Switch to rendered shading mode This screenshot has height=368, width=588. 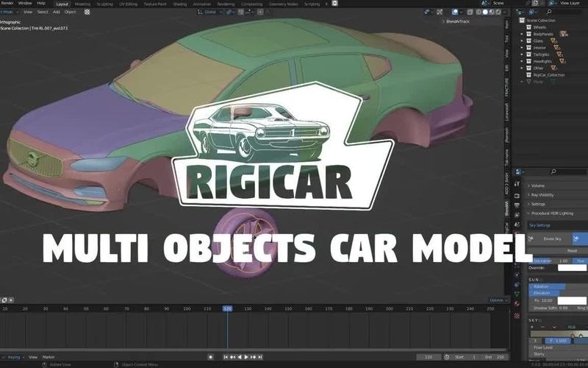(x=498, y=12)
